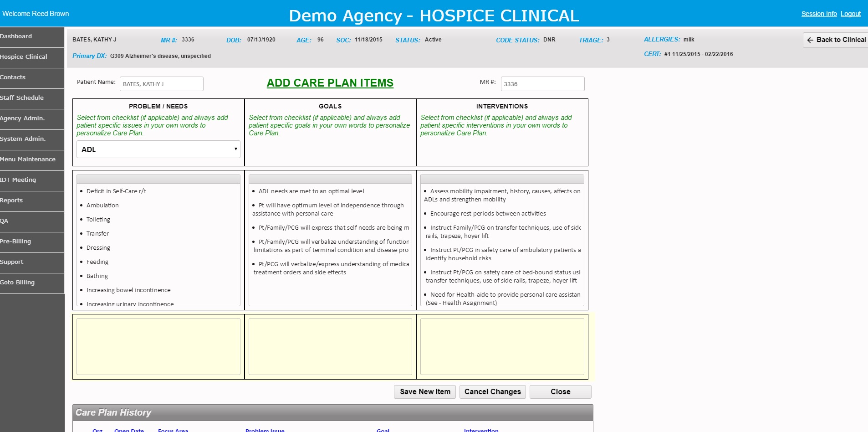Open the ADL problem category dropdown

158,149
